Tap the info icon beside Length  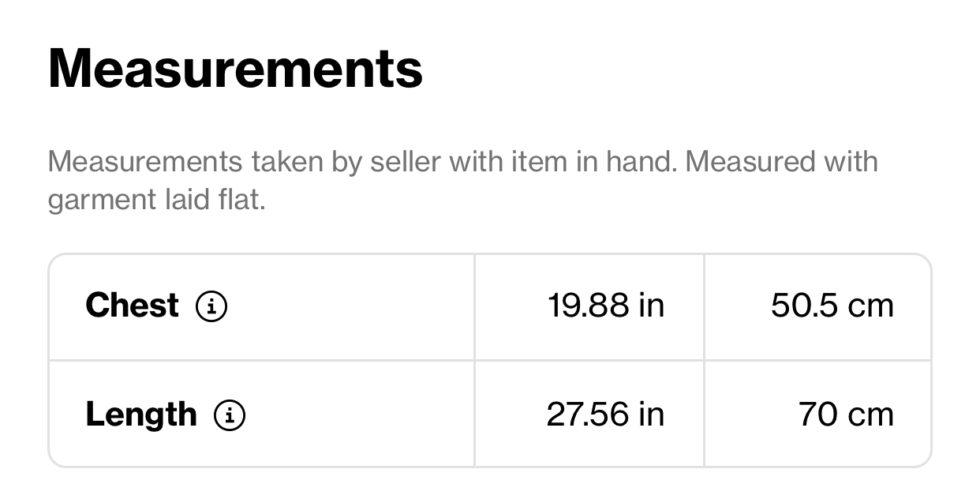(230, 415)
